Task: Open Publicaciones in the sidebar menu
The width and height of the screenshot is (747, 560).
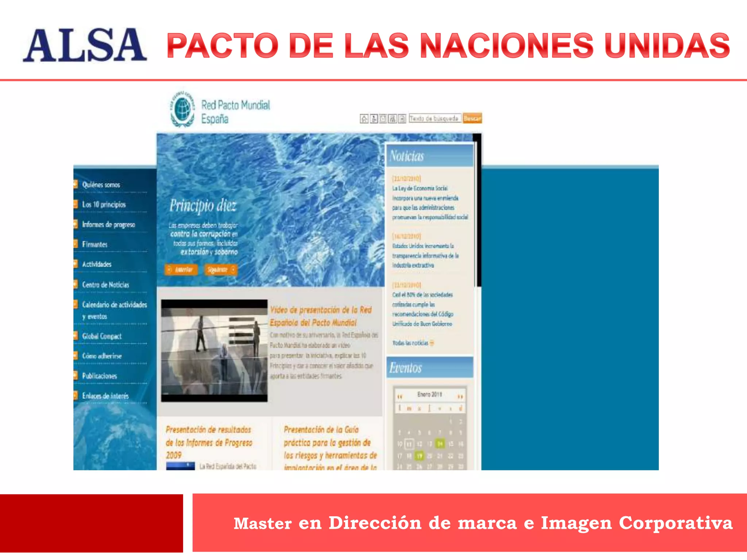Action: 99,376
